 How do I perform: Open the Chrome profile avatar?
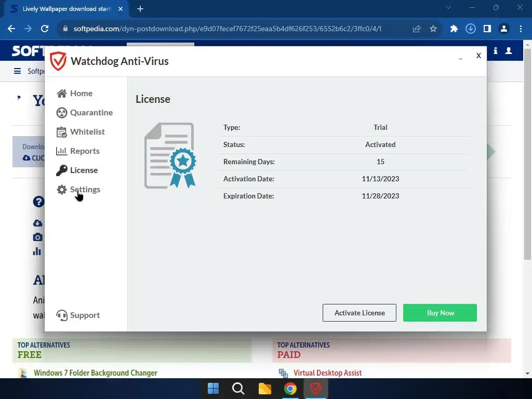coord(504,29)
